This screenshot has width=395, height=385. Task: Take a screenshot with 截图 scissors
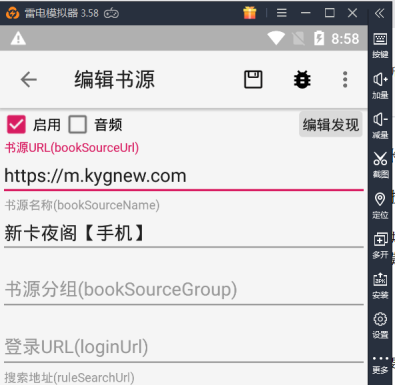coord(380,165)
